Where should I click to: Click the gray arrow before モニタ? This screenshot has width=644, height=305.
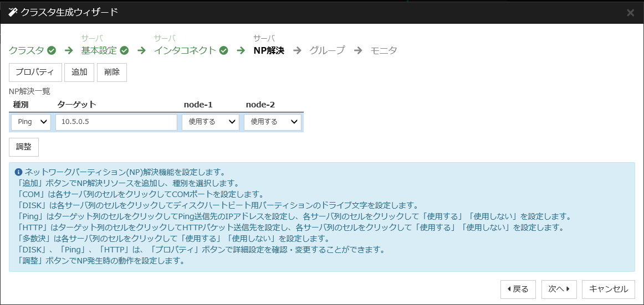tap(358, 50)
